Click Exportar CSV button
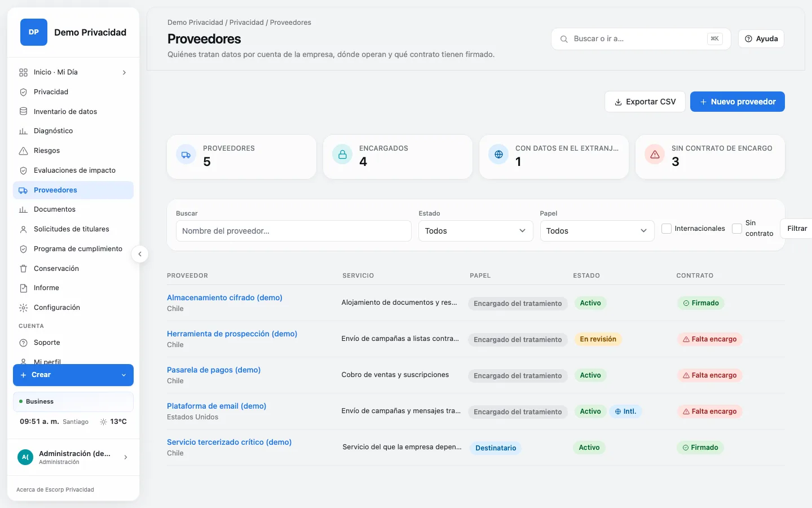The image size is (812, 508). (645, 102)
